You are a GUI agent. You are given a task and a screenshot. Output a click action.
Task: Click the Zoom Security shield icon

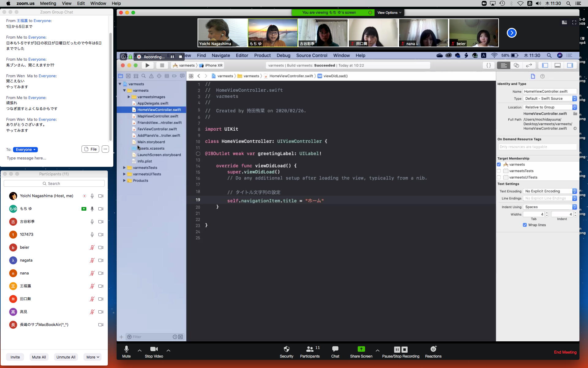(286, 349)
